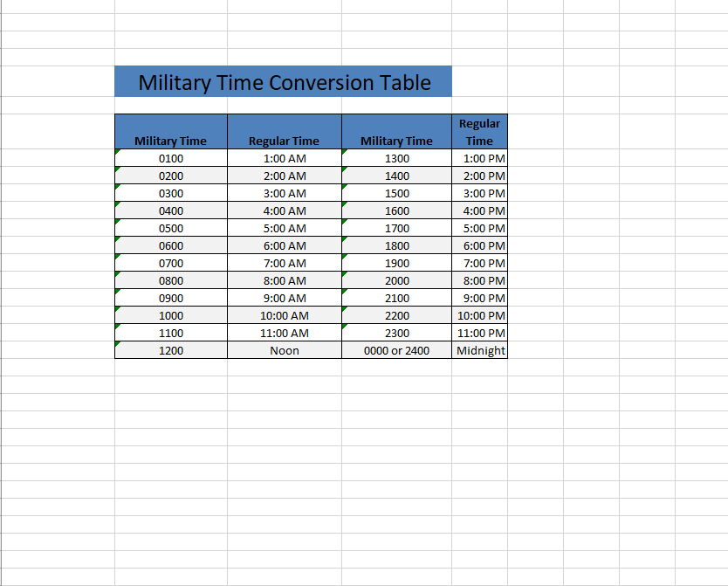Select the 6:00 AM cell
728x586 pixels.
pos(285,245)
